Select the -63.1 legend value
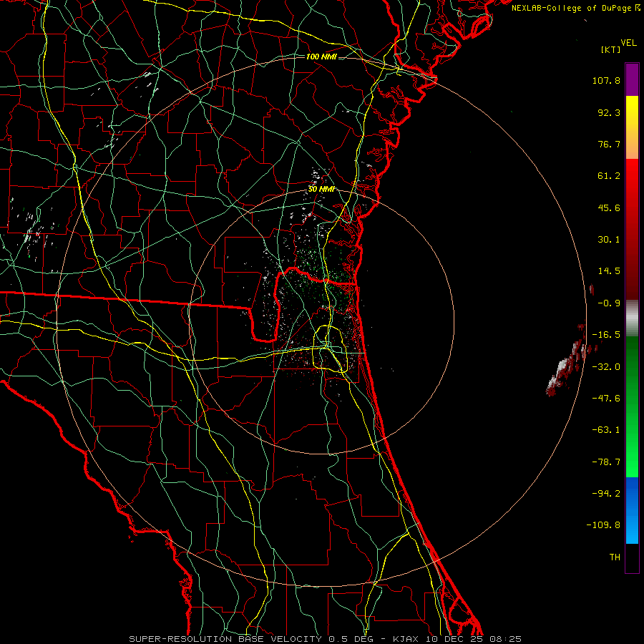The image size is (644, 644). pos(606,430)
